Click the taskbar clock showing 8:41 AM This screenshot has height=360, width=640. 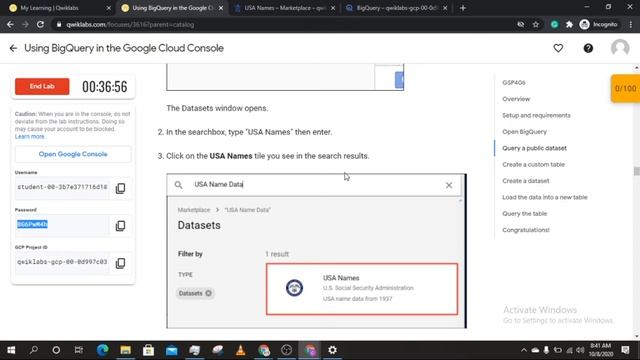pyautogui.click(x=601, y=350)
